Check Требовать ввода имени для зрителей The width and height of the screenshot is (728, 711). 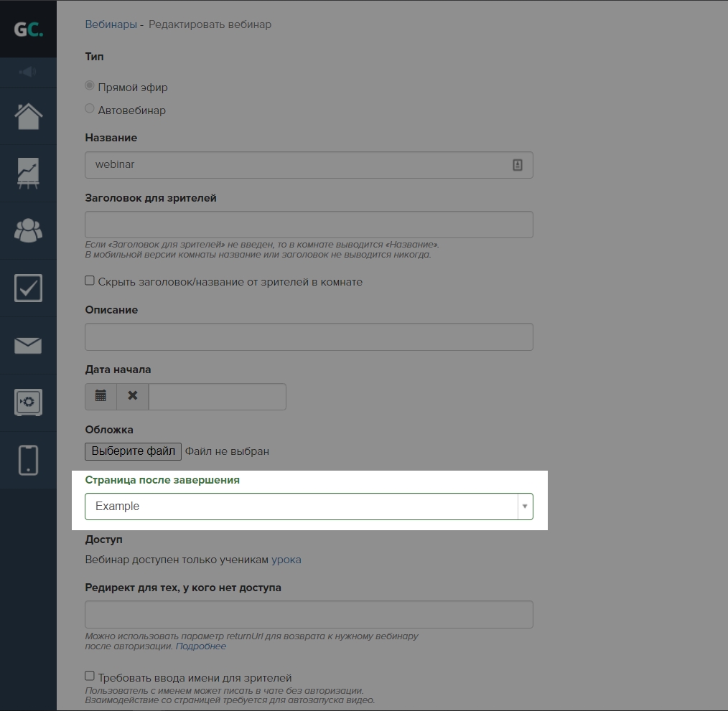[90, 676]
